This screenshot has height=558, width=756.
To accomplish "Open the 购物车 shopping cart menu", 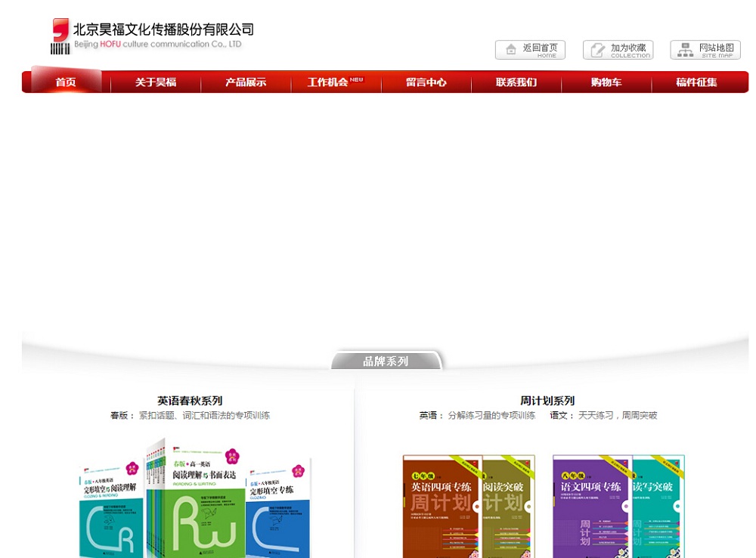I will point(606,82).
